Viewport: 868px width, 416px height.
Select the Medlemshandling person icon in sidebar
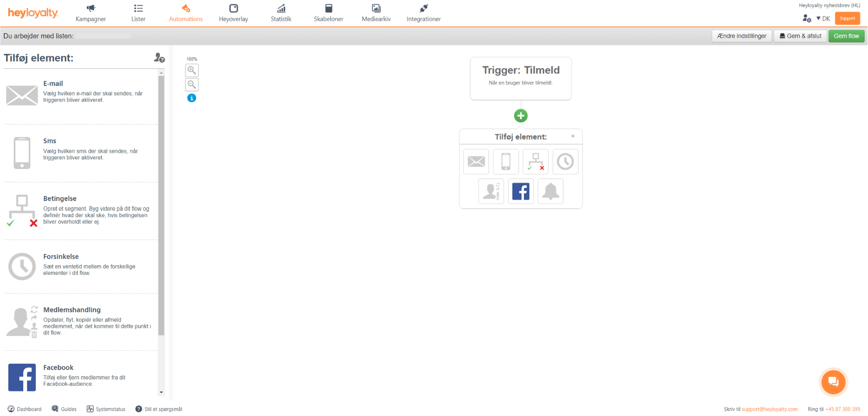22,321
